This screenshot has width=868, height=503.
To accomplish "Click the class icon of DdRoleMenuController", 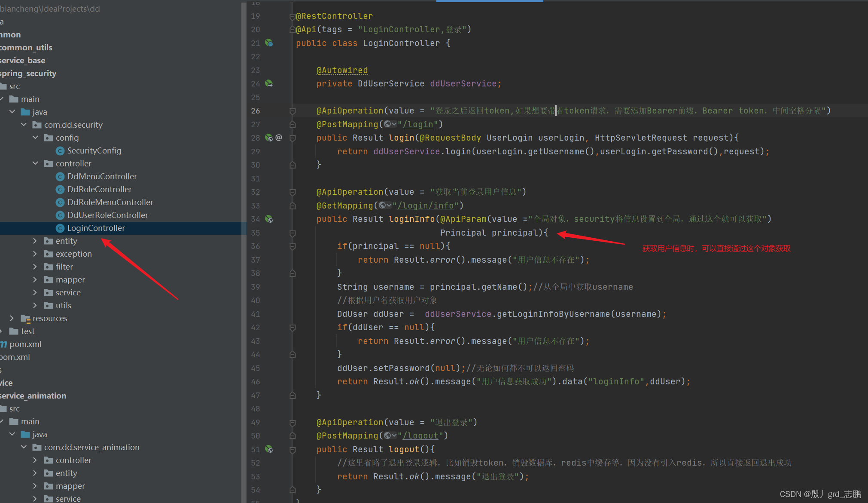I will [60, 202].
